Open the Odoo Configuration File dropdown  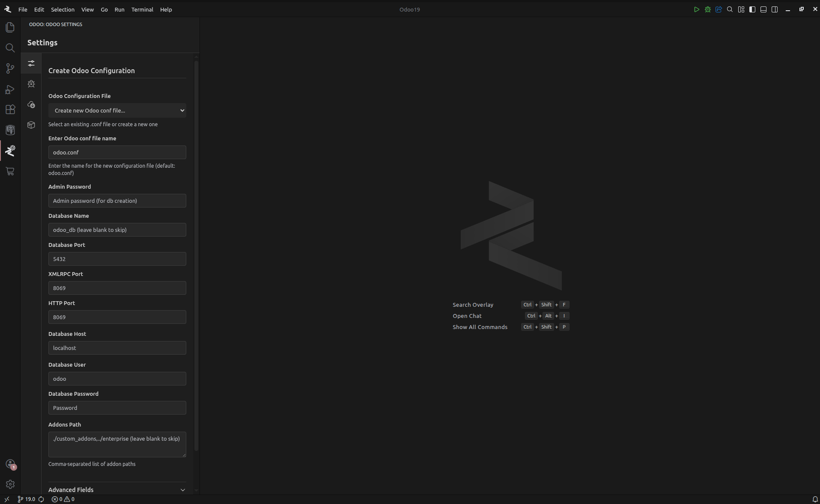[117, 110]
